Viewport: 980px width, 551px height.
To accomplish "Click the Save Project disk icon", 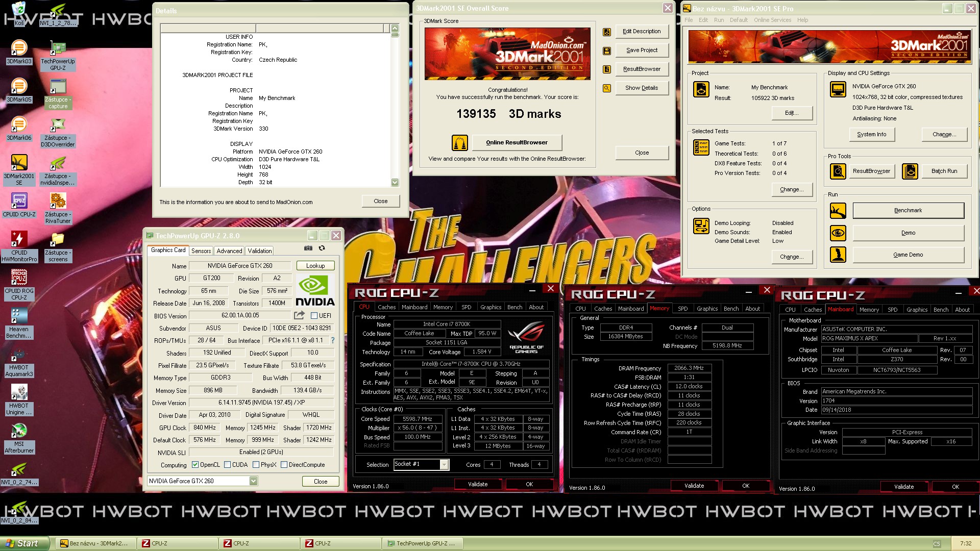I will tap(607, 51).
